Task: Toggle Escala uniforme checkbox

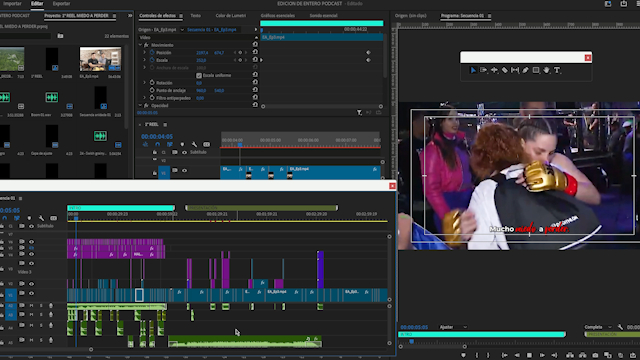Action: tap(199, 76)
